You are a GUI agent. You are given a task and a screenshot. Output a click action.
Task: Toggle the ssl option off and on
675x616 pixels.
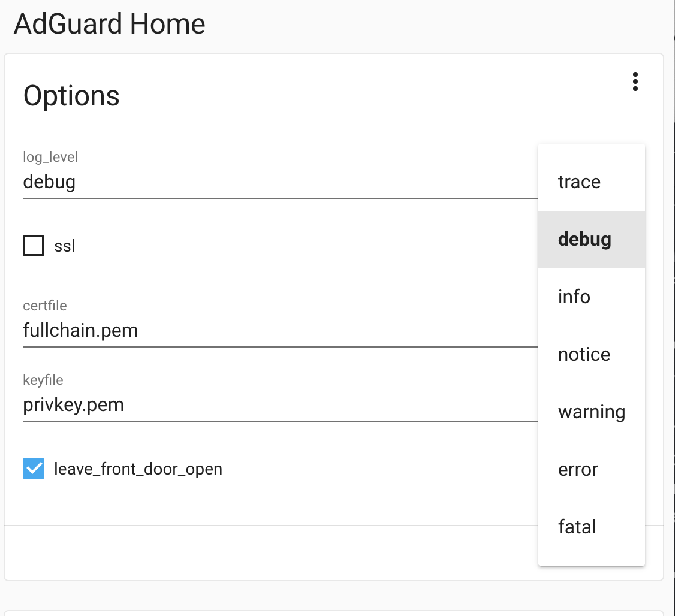(x=34, y=246)
